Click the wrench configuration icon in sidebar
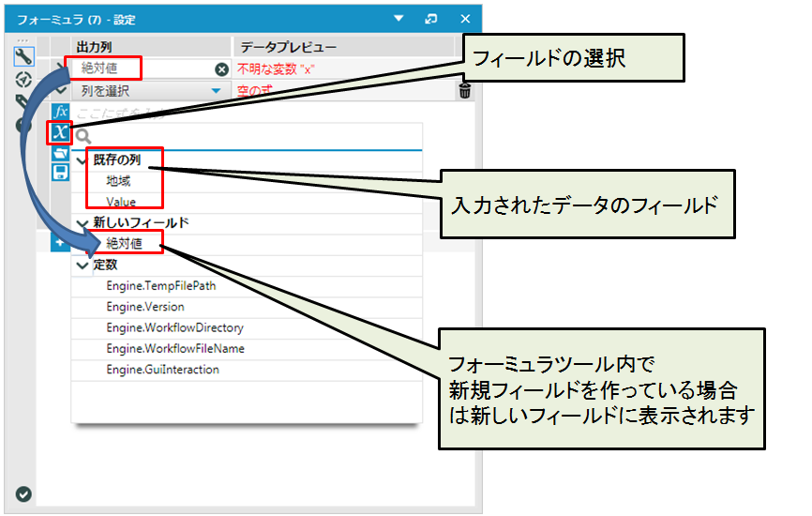The image size is (812, 516). [23, 56]
